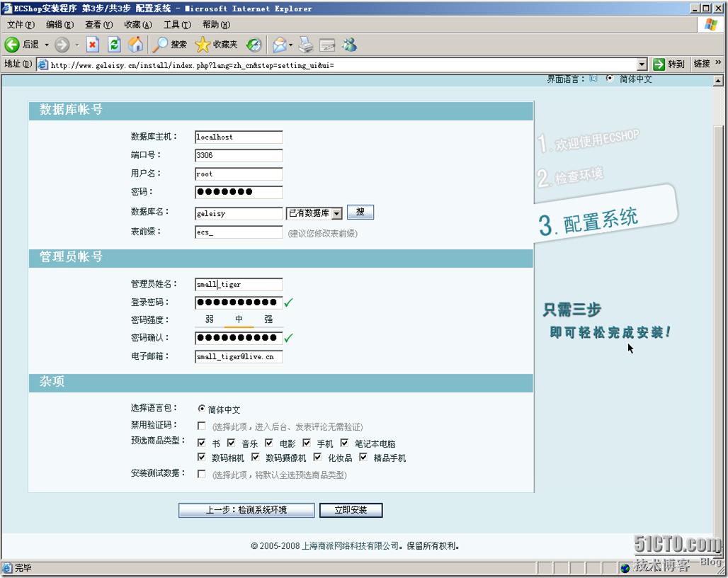This screenshot has height=578, width=728.
Task: Select 简体中文 interface language radio at top
Action: [x=610, y=78]
